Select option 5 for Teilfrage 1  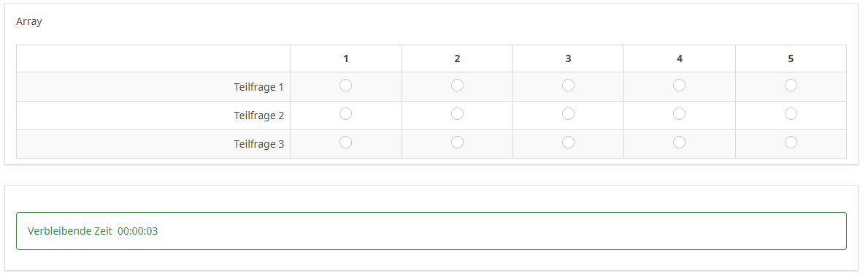coord(791,86)
